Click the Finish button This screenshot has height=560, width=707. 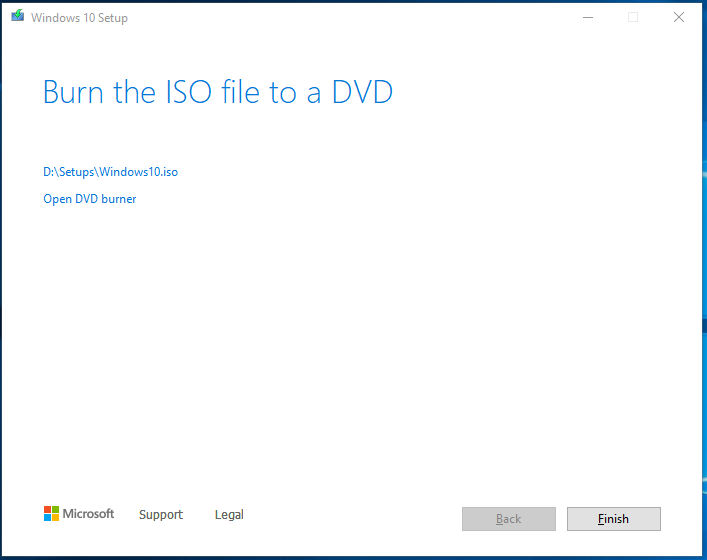pyautogui.click(x=614, y=519)
